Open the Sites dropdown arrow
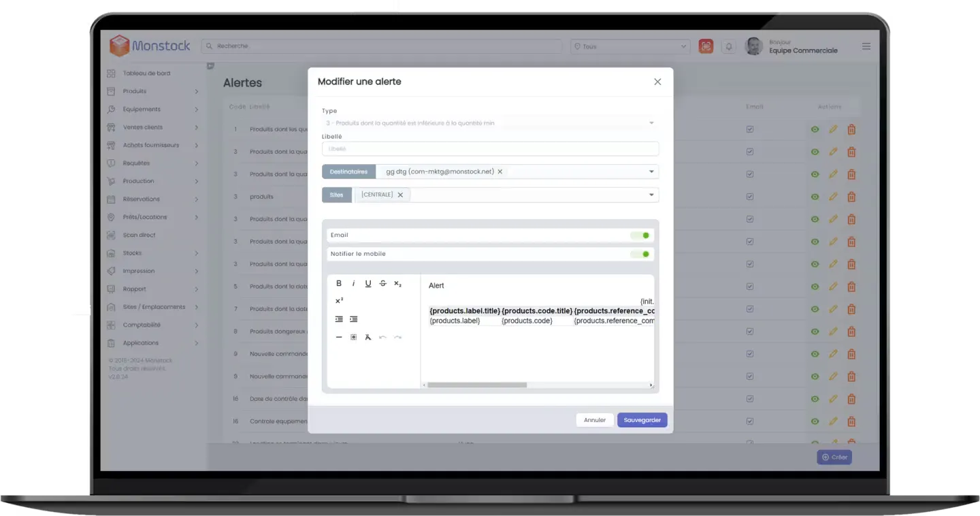The width and height of the screenshot is (980, 516). coord(651,195)
